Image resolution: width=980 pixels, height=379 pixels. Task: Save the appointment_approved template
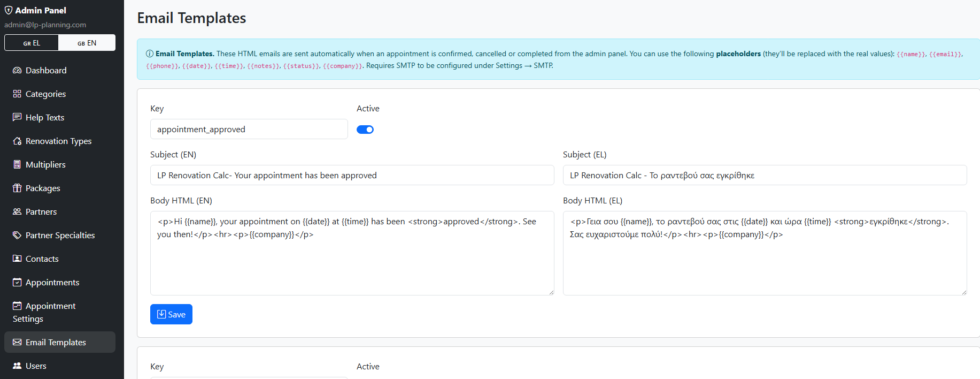pos(171,314)
